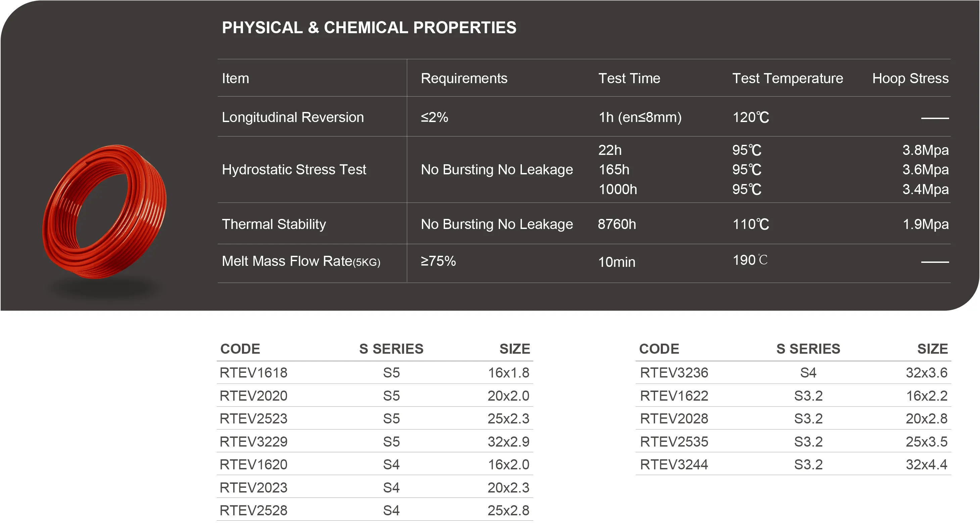Click product code RTEV2528
Image resolution: width=980 pixels, height=523 pixels.
coord(253,511)
